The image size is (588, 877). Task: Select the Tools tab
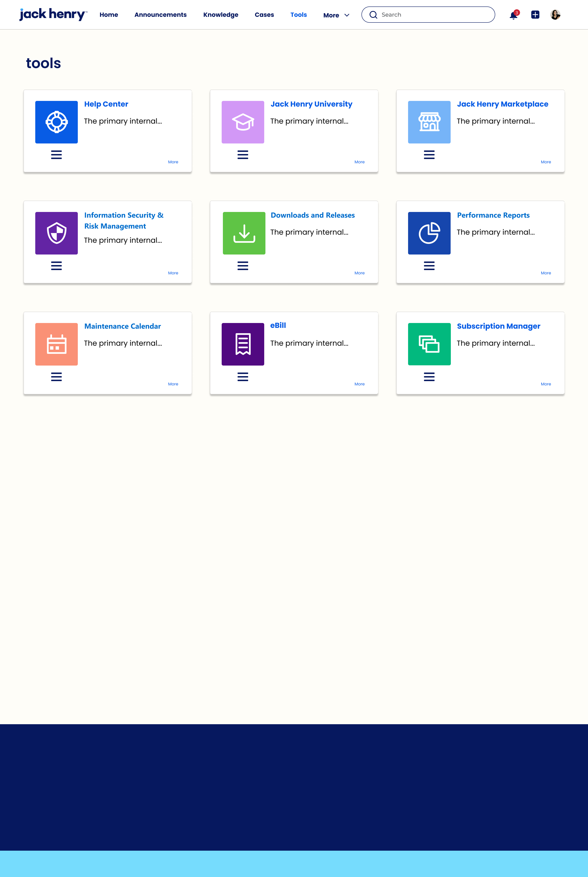(x=298, y=15)
